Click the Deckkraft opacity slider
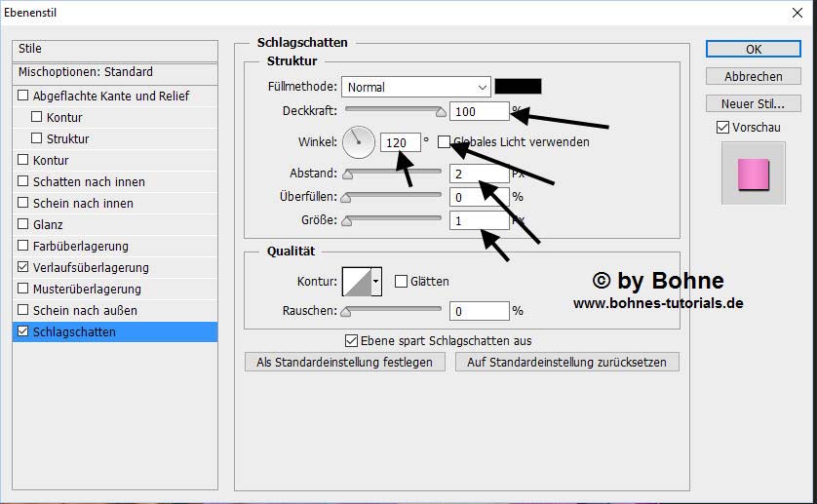This screenshot has height=504, width=817. [394, 110]
